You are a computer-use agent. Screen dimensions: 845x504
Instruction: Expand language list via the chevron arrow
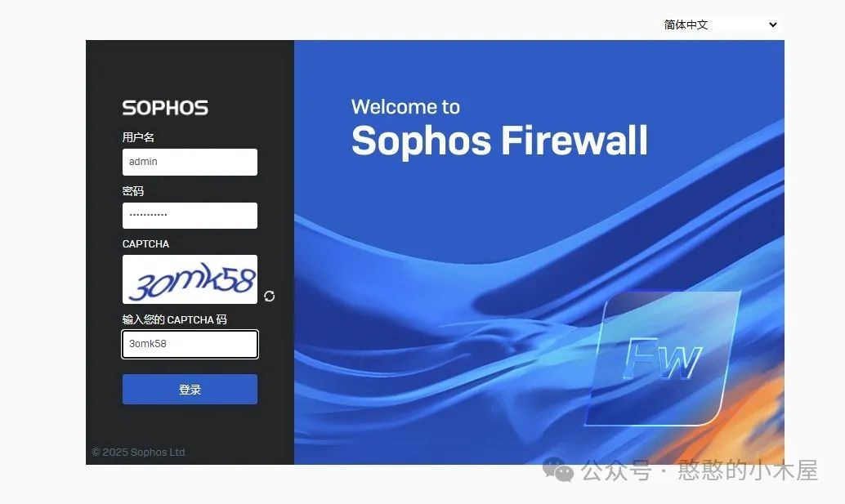click(x=773, y=25)
